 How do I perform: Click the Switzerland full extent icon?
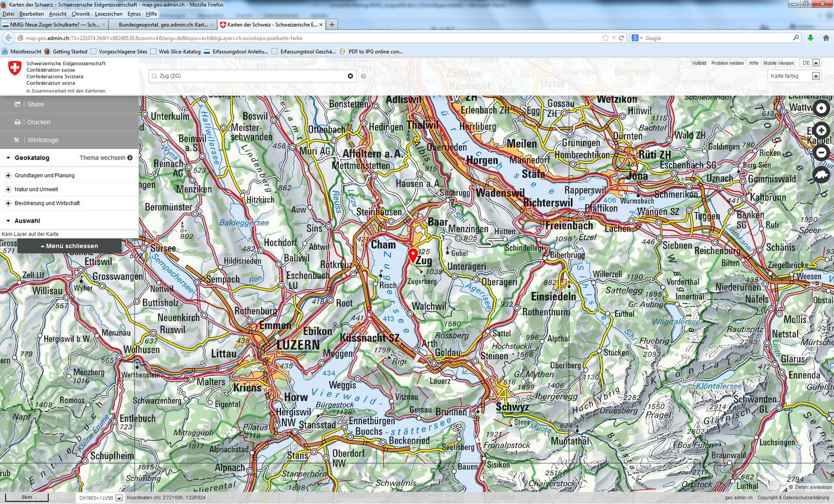click(x=822, y=175)
